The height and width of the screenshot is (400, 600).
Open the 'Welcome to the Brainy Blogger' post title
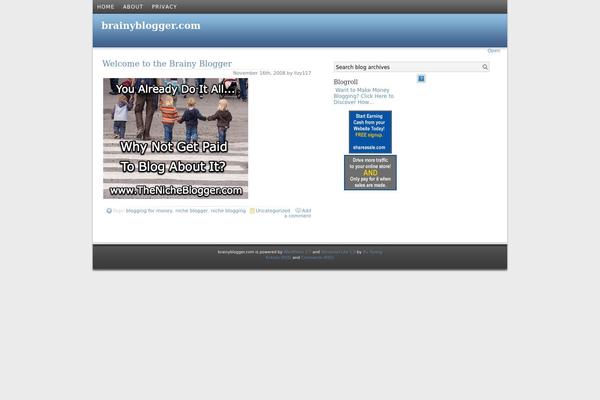167,64
